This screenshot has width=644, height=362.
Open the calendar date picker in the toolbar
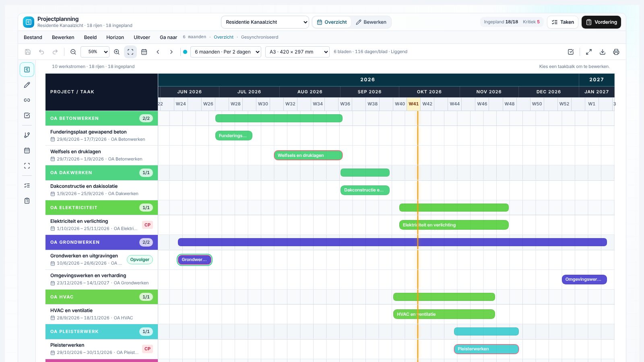point(144,52)
